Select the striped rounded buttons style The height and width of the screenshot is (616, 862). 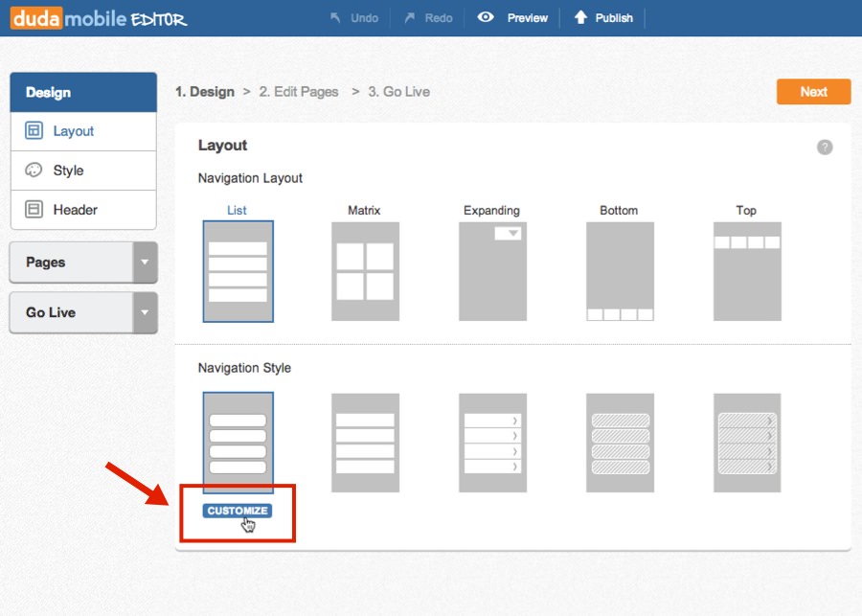(620, 443)
